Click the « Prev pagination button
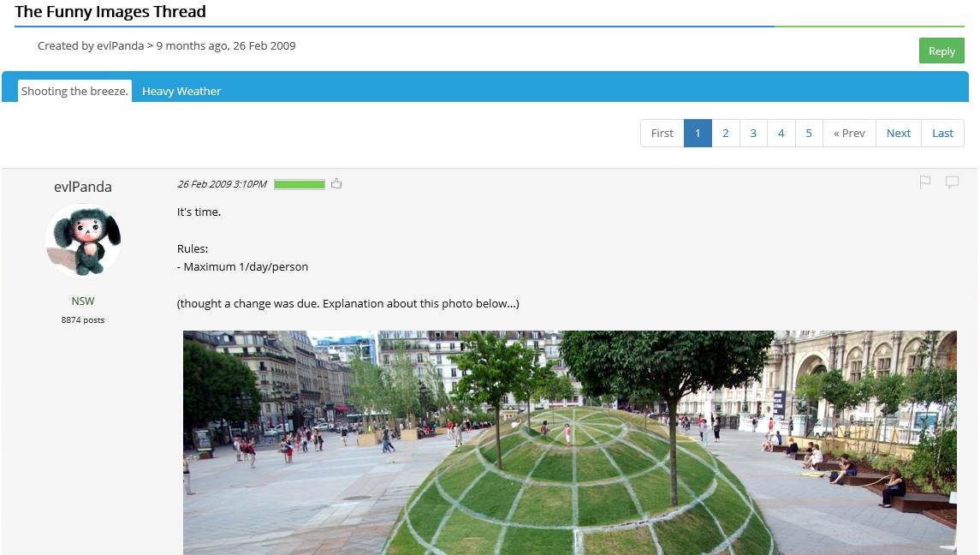The image size is (980, 555). (849, 133)
